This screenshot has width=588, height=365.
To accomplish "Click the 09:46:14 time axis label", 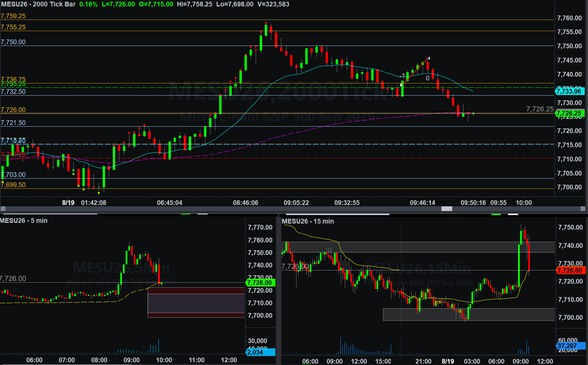I will tap(423, 203).
